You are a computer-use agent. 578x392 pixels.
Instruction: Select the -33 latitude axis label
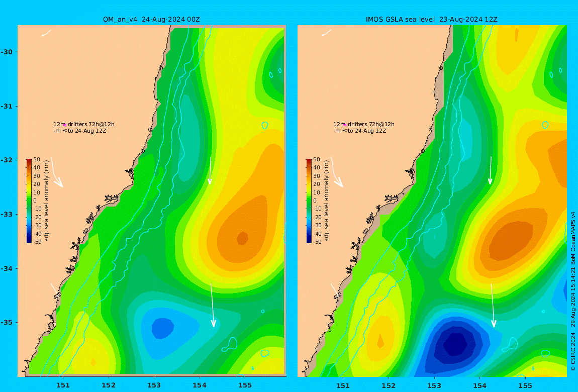7,215
